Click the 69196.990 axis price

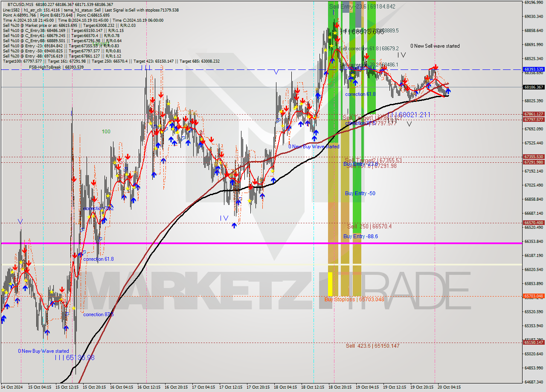(533, 3)
